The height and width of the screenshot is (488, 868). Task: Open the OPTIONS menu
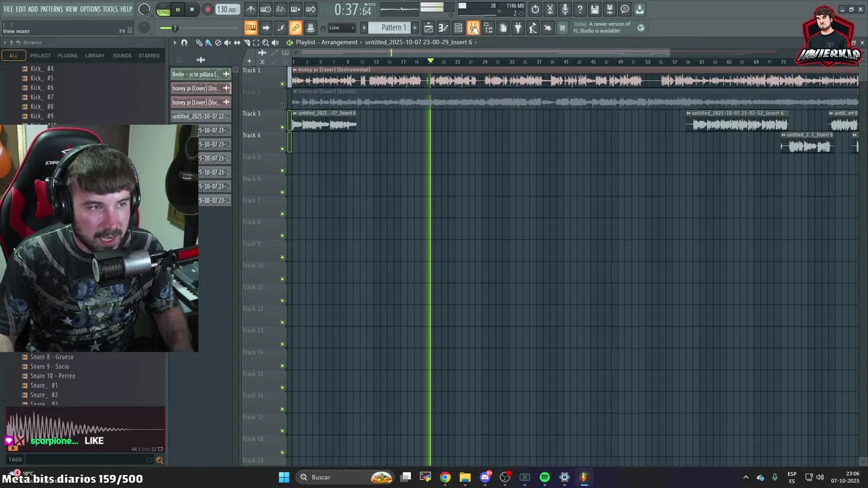pyautogui.click(x=90, y=9)
